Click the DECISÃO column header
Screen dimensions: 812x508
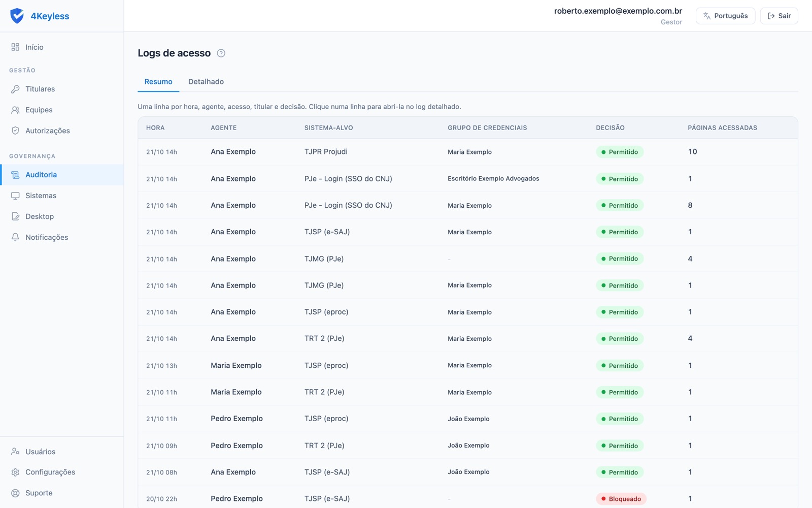point(610,128)
